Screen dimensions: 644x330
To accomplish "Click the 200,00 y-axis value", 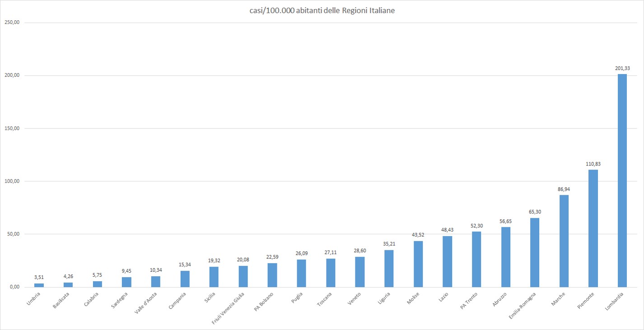I will [x=11, y=75].
